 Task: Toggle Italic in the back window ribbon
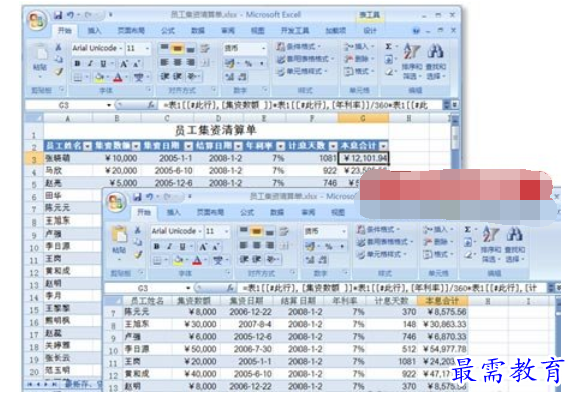tap(90, 64)
